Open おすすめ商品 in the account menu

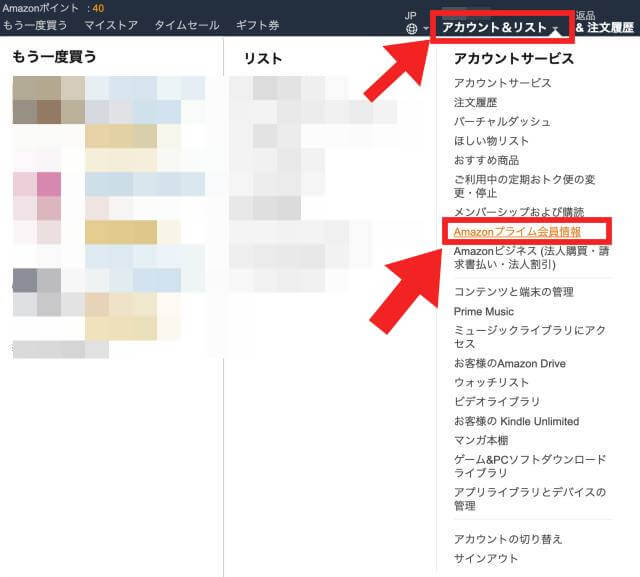[x=487, y=160]
